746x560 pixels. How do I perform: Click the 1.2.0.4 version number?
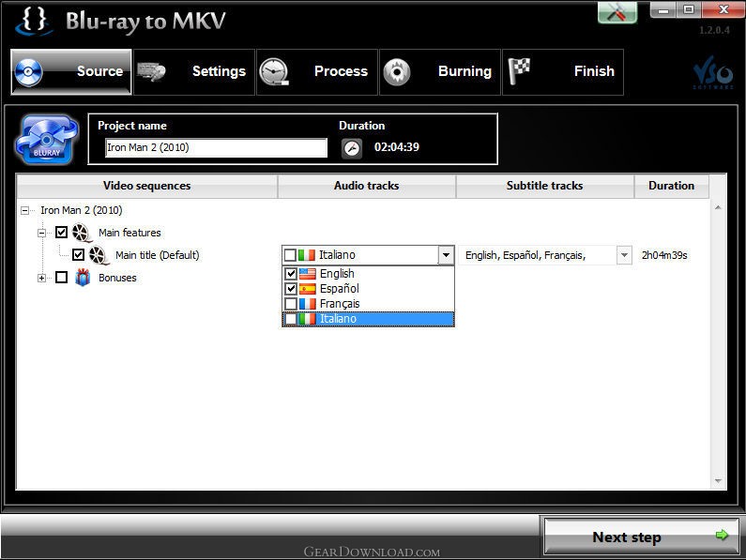click(x=714, y=30)
